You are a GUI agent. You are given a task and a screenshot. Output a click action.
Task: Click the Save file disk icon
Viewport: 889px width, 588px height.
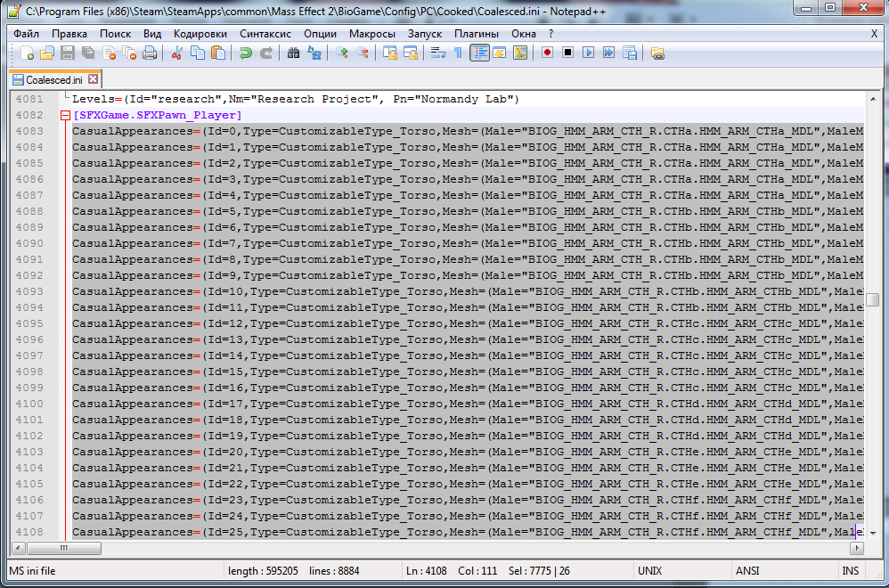click(x=68, y=53)
